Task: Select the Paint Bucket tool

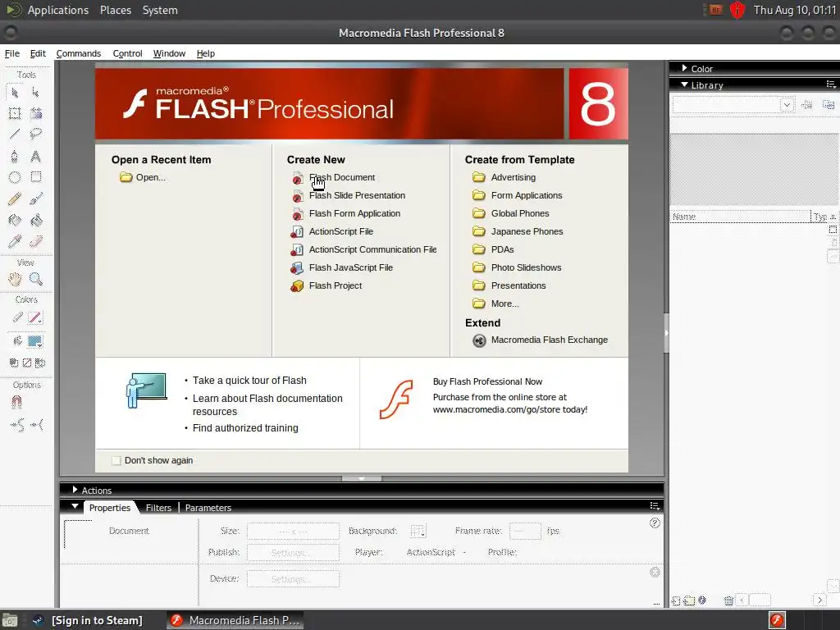Action: [x=35, y=220]
